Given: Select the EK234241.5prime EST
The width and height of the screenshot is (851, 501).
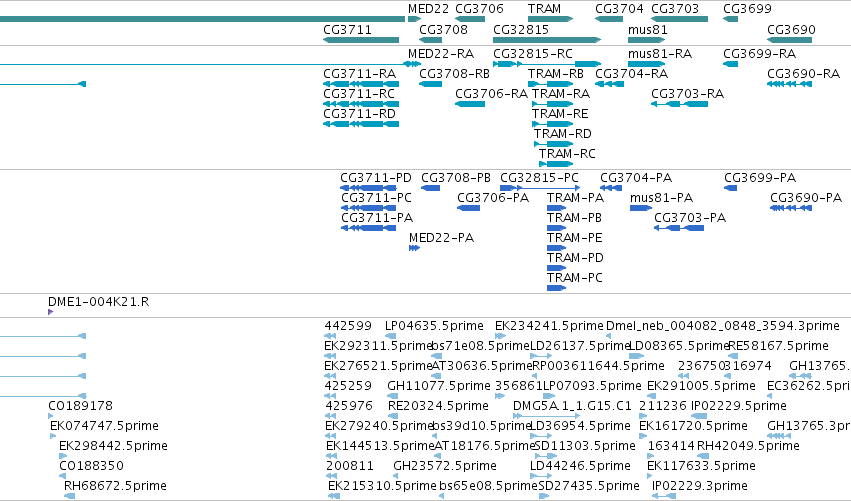Looking at the screenshot, I should click(x=549, y=326).
